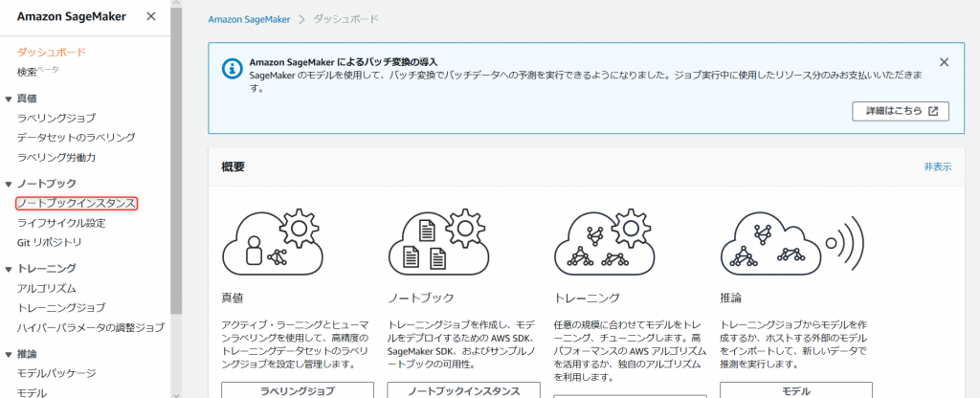Image resolution: width=980 pixels, height=398 pixels.
Task: Click the ノートブック card title
Action: [421, 298]
